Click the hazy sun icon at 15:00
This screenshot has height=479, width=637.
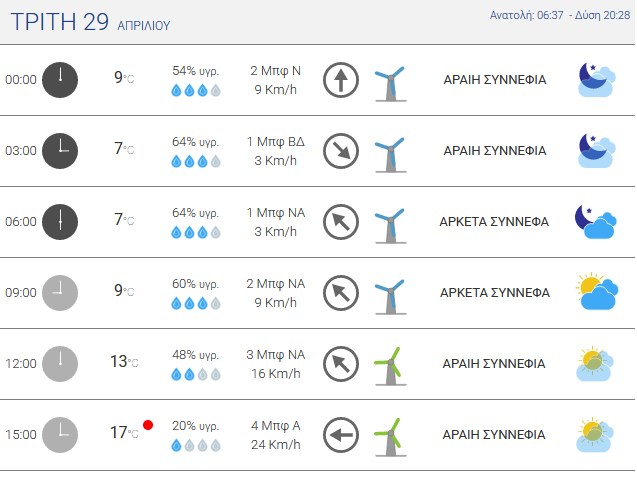(x=596, y=435)
